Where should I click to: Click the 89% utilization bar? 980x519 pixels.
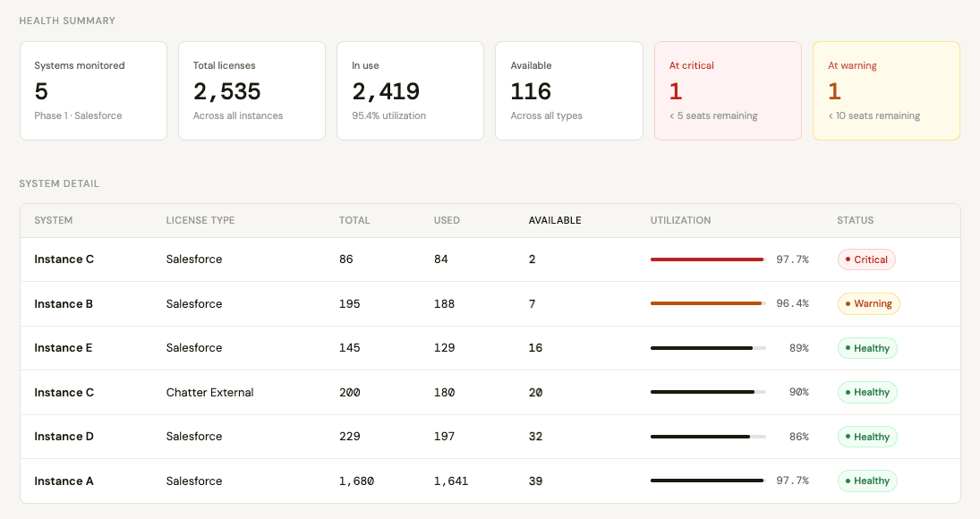pyautogui.click(x=708, y=348)
